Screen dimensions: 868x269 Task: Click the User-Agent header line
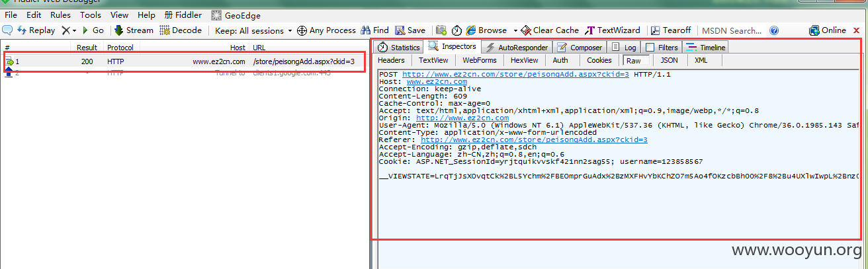619,125
